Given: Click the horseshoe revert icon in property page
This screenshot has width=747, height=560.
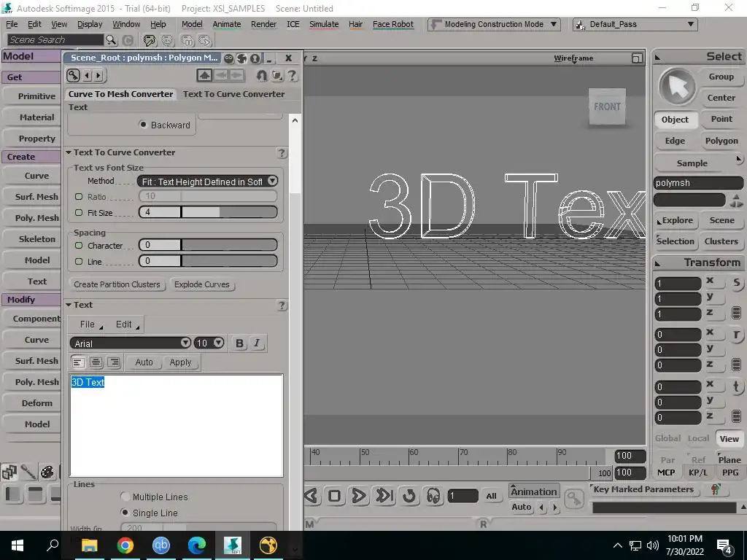Looking at the screenshot, I should click(x=262, y=75).
